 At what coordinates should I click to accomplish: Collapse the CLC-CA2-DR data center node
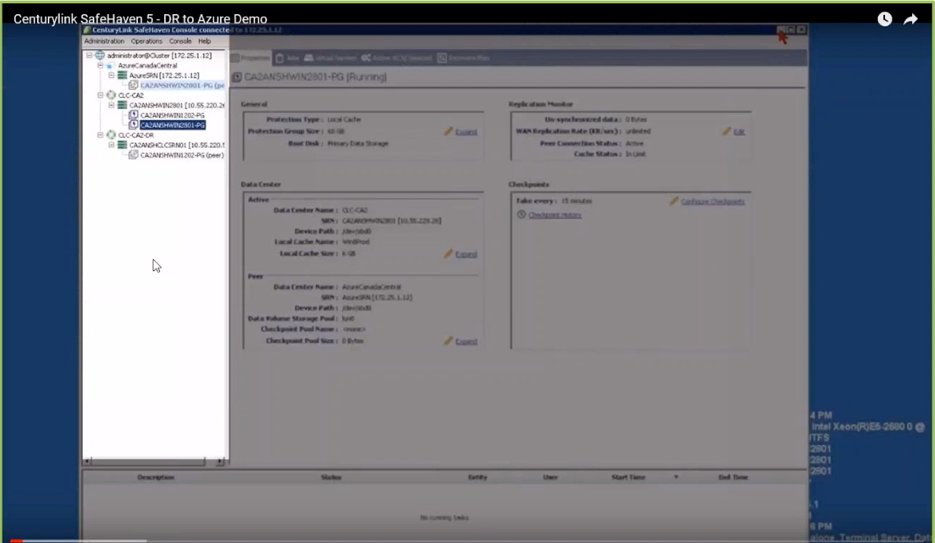point(100,135)
